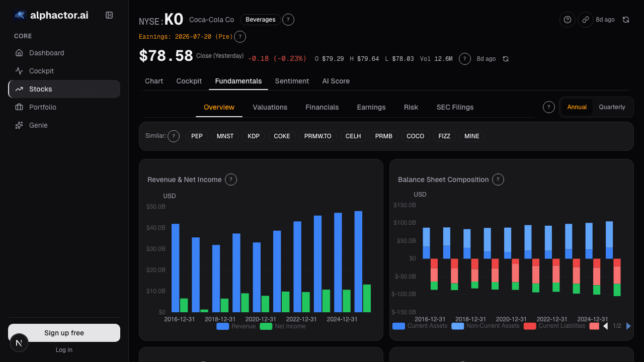The width and height of the screenshot is (644, 362).
Task: Click the Beverages sector tag
Action: 261,20
